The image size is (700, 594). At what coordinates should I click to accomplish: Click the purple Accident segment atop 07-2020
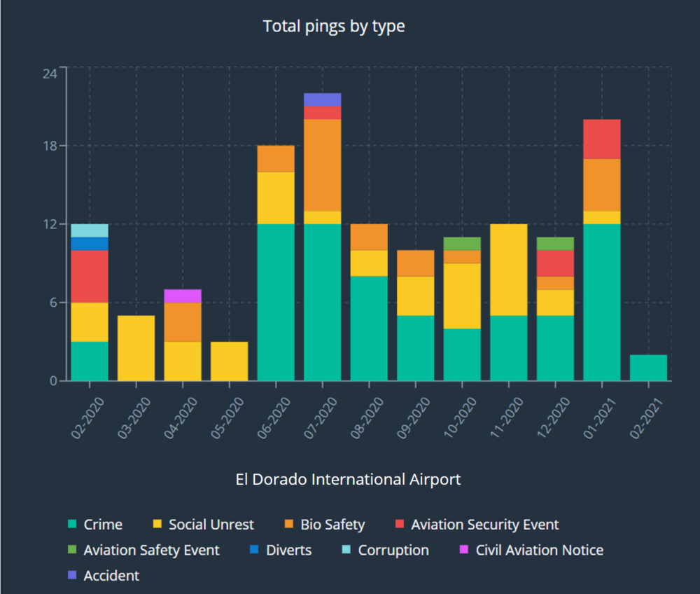click(323, 99)
